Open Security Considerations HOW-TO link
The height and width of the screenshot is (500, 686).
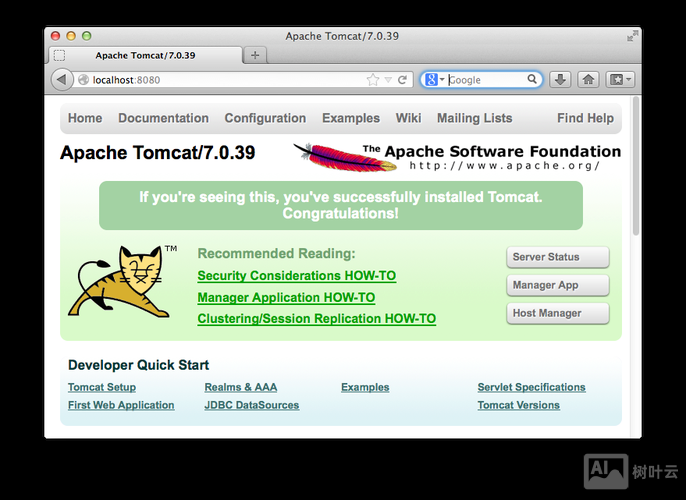click(296, 276)
